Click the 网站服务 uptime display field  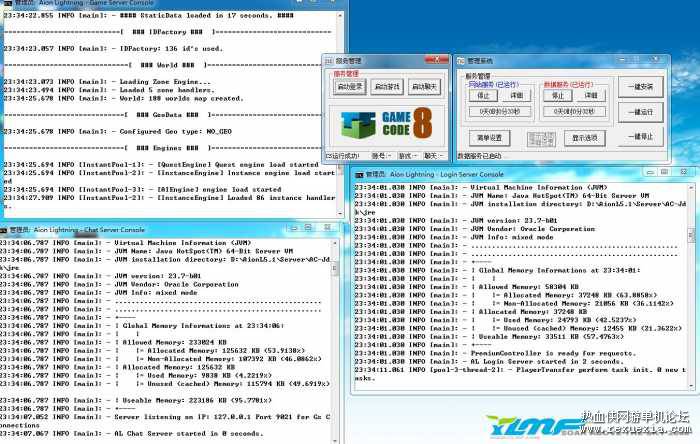[500, 111]
